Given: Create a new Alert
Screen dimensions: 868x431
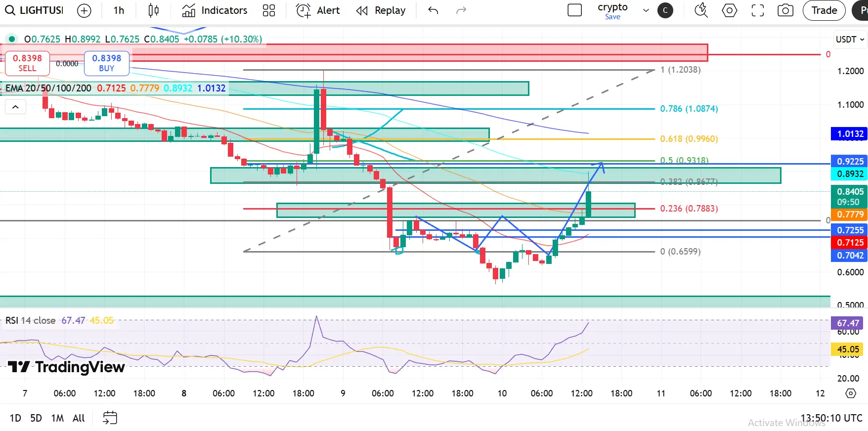Looking at the screenshot, I should (318, 10).
